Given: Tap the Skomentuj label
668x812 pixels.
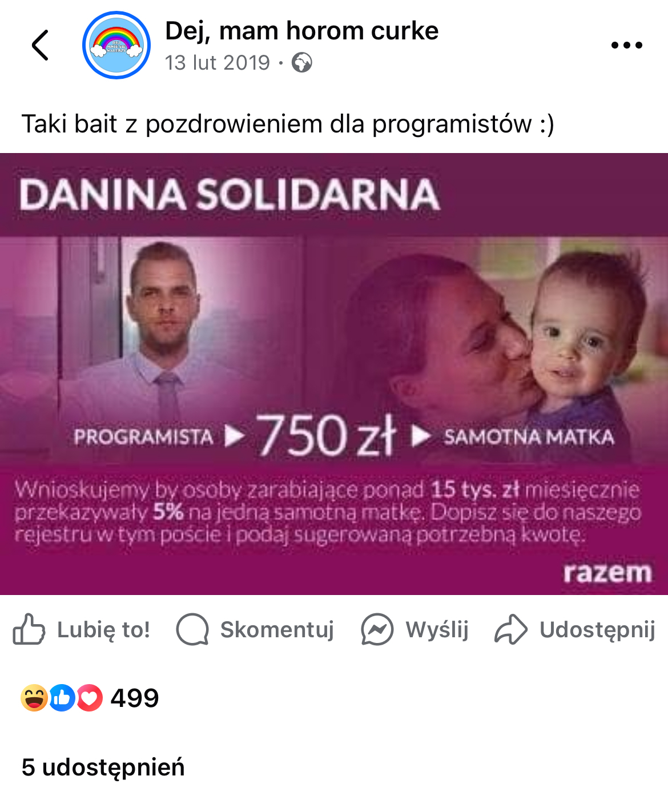Looking at the screenshot, I should coord(277,629).
